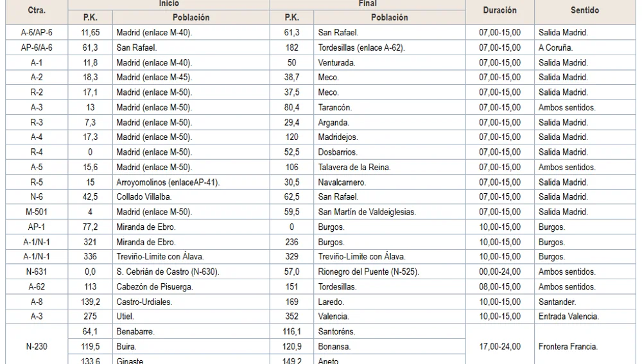Select the "Castro-Urdiales." cell

144,302
